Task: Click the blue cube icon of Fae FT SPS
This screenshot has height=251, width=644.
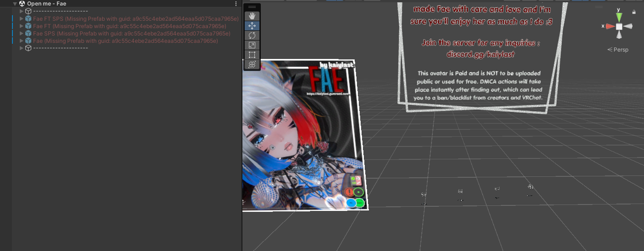Action: [x=28, y=19]
